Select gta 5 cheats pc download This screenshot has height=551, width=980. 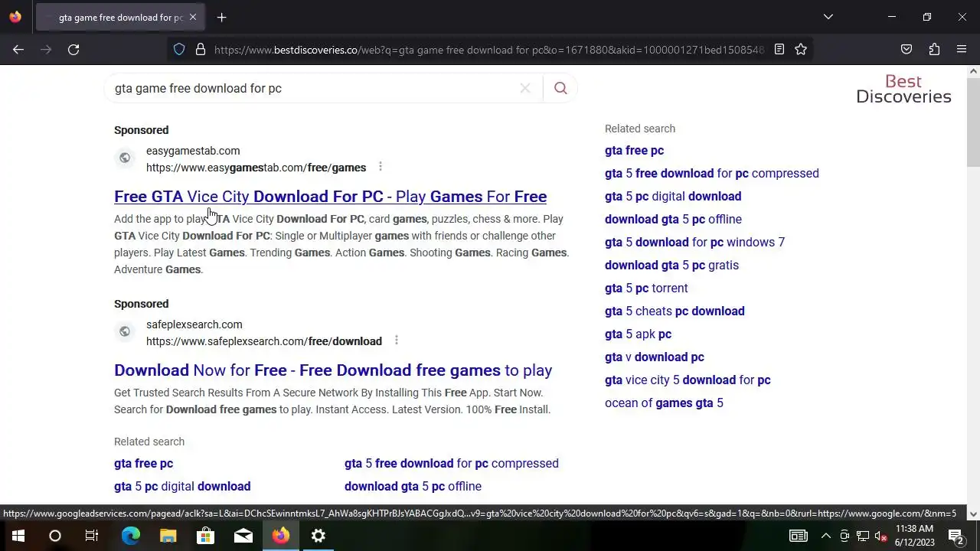[x=675, y=311]
